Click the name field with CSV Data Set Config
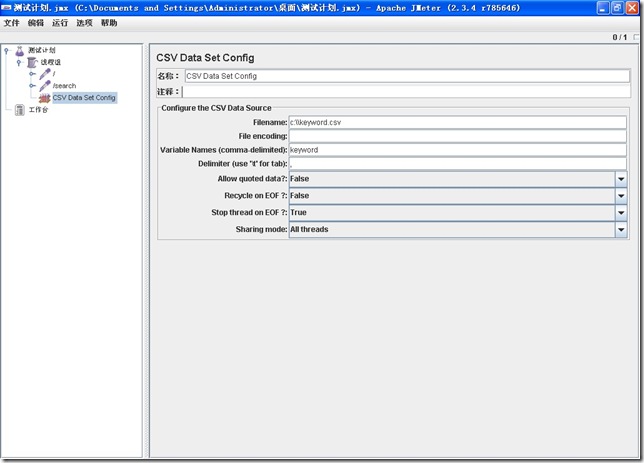This screenshot has height=463, width=644. pos(407,76)
